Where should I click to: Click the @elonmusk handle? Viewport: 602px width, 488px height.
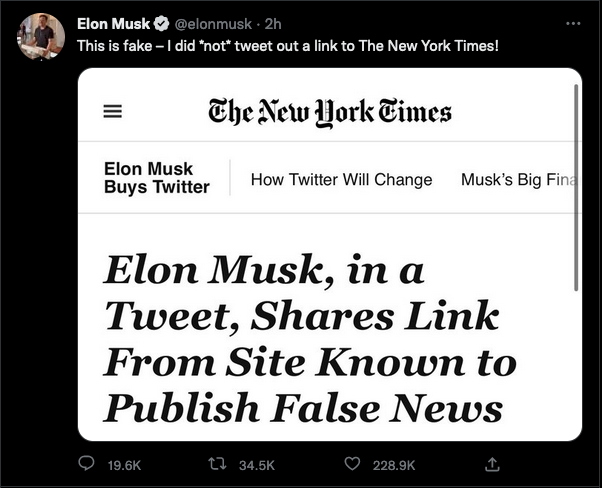[213, 24]
